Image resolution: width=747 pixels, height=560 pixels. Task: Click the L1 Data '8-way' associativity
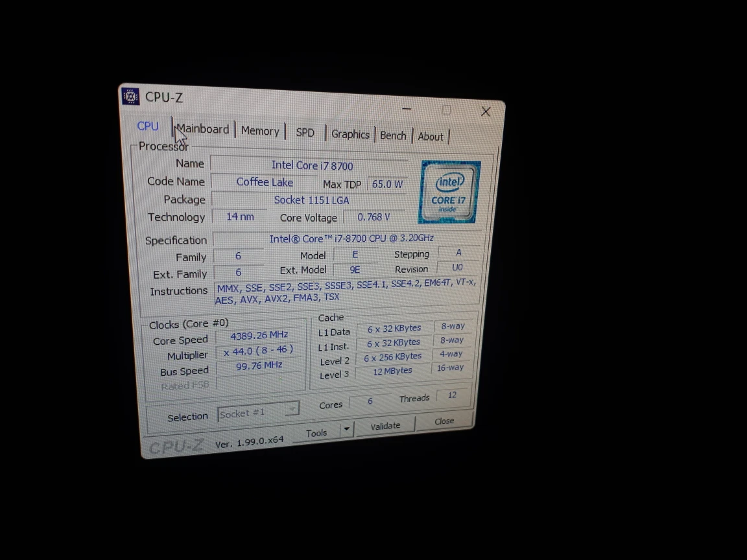pyautogui.click(x=453, y=326)
